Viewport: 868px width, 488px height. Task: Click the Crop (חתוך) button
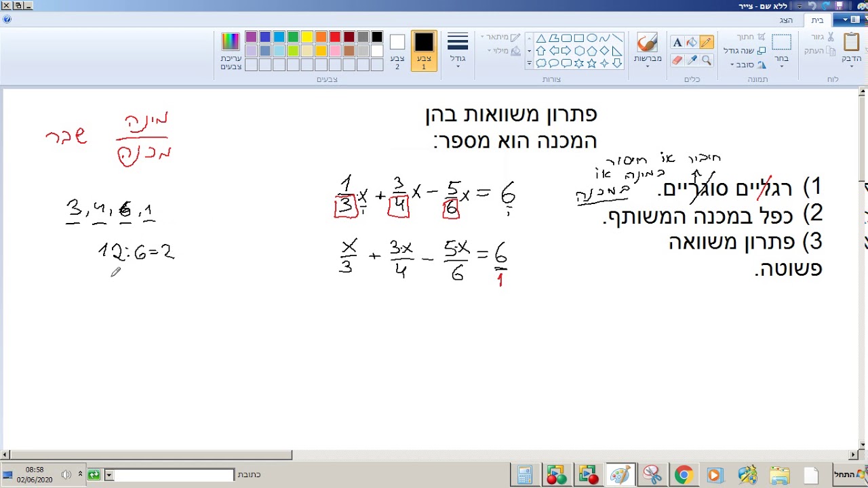pos(751,37)
